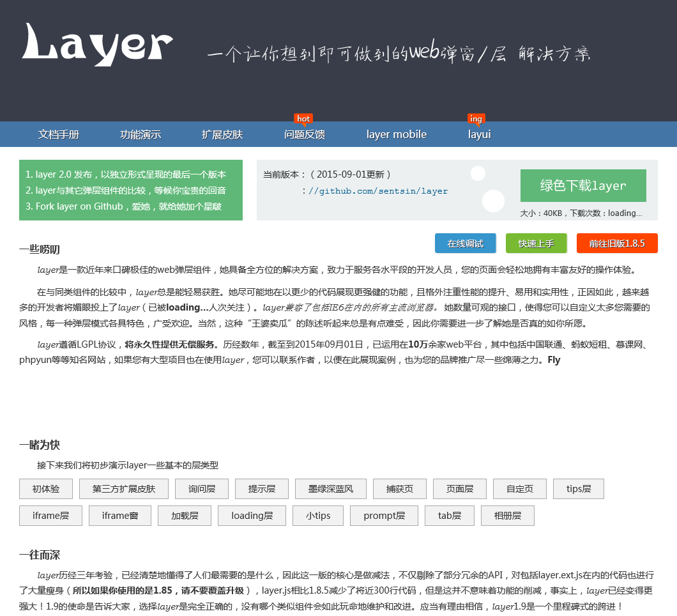
Task: Run the 页面层 demo button
Action: coord(460,489)
